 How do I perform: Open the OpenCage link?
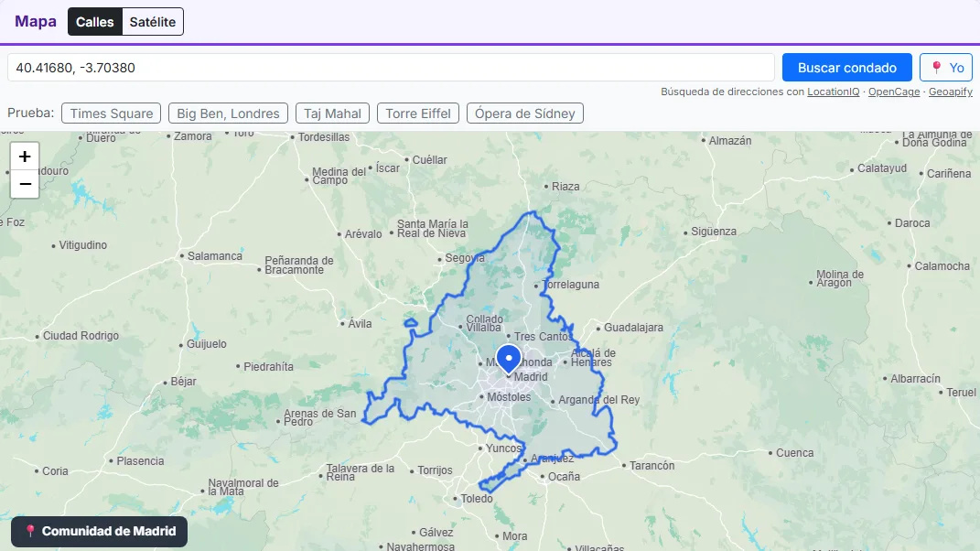(x=894, y=92)
